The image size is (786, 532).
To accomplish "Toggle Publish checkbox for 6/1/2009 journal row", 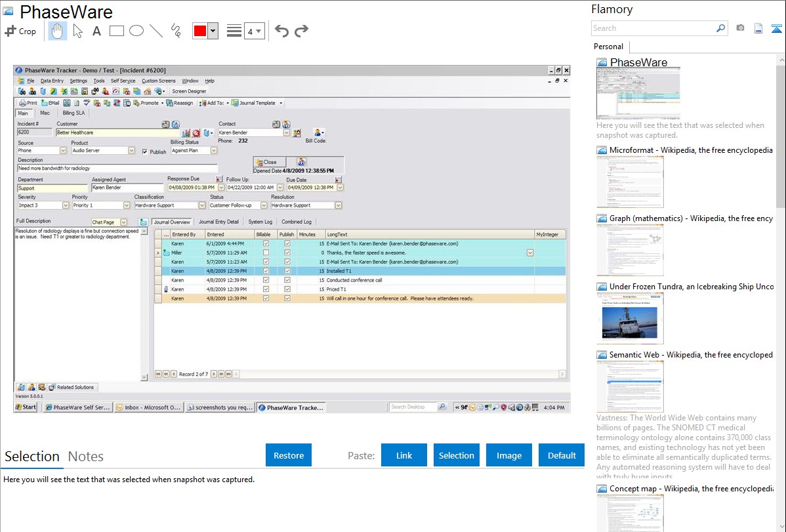I will pyautogui.click(x=287, y=243).
